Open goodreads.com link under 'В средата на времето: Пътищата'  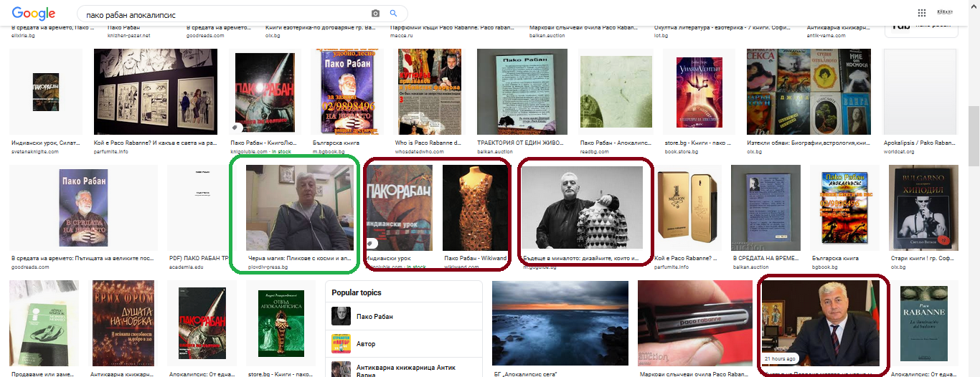(30, 267)
